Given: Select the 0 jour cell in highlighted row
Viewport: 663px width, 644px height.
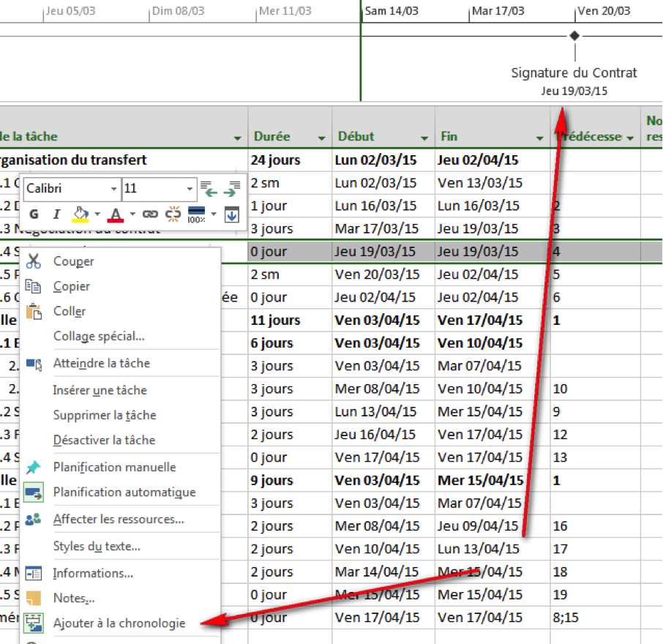Looking at the screenshot, I should [x=290, y=251].
